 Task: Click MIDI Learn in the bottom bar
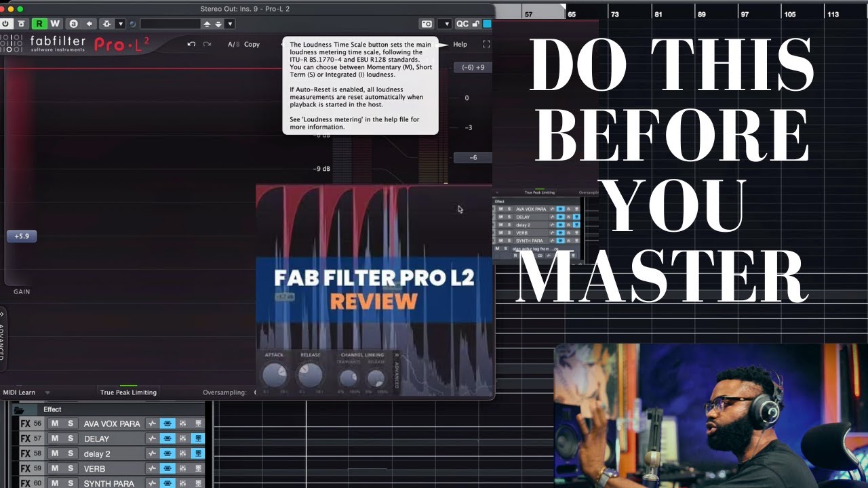(19, 392)
